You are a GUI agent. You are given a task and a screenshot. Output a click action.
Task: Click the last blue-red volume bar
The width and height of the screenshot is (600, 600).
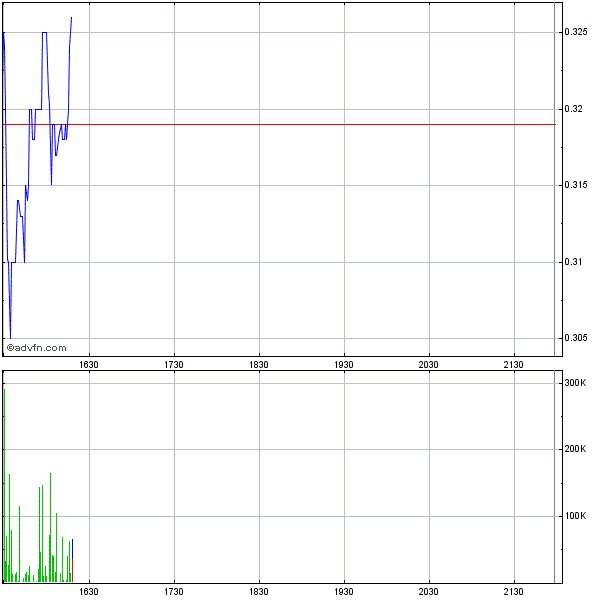coord(72,561)
